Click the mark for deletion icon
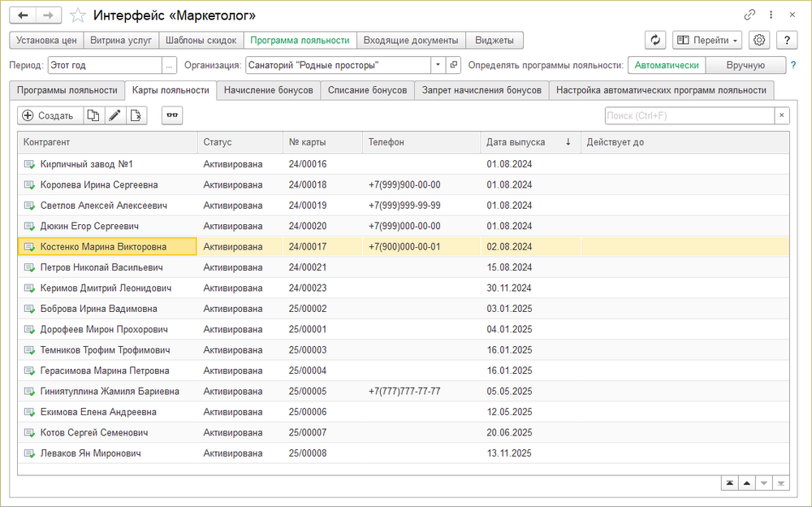Image resolution: width=812 pixels, height=507 pixels. [136, 115]
